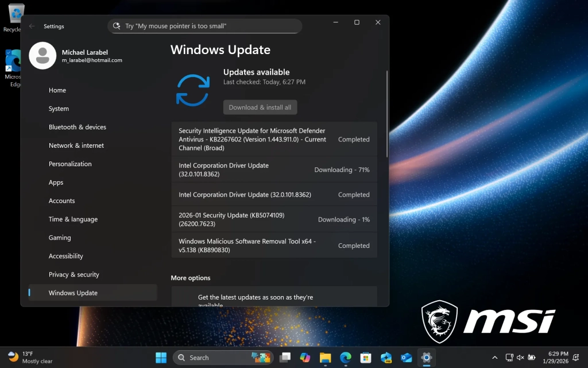588x368 pixels.
Task: Click the Settings search box
Action: [204, 26]
